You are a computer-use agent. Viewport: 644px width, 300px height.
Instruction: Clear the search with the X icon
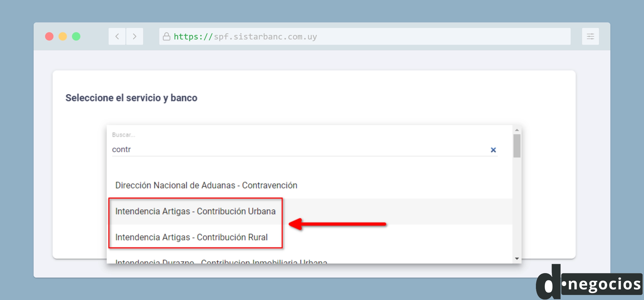coord(493,150)
